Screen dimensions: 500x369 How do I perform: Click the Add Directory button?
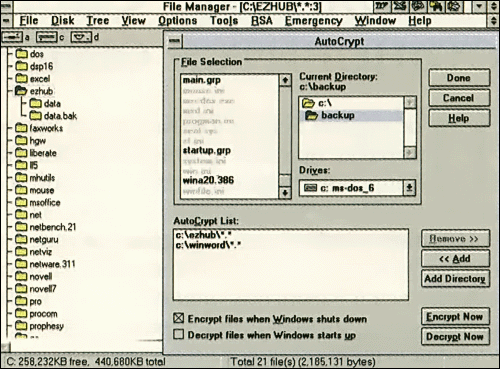(x=455, y=278)
